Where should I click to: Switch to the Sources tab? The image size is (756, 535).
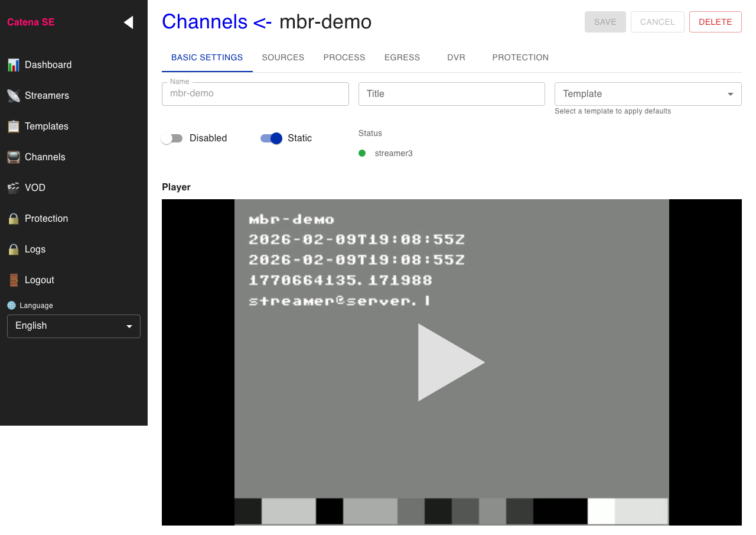click(283, 58)
